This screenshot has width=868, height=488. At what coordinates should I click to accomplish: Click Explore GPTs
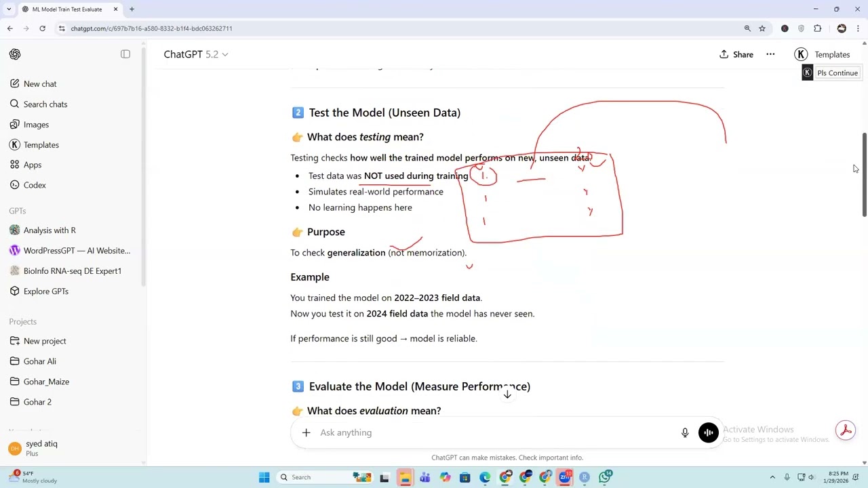click(x=45, y=291)
